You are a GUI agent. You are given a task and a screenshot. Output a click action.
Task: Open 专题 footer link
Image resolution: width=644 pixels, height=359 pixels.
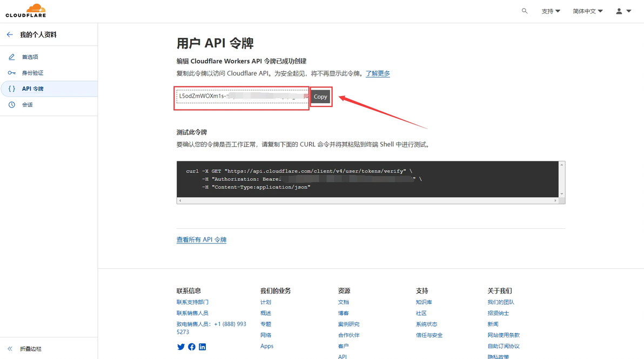(x=266, y=324)
